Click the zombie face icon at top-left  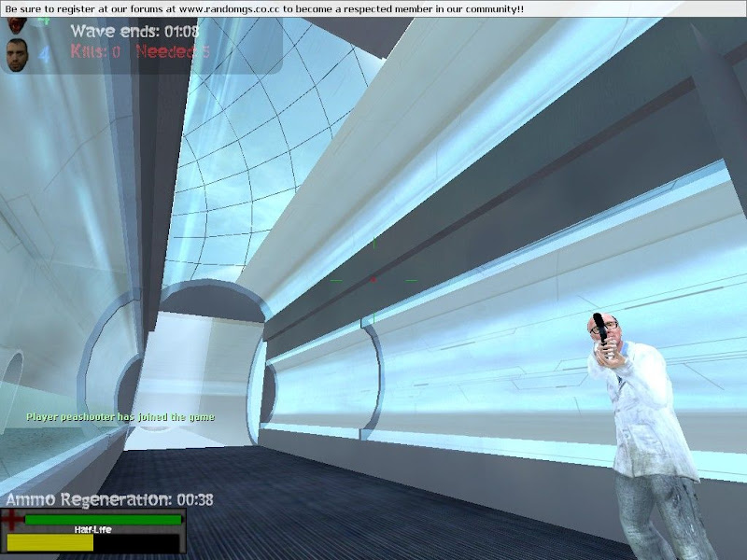coord(18,25)
